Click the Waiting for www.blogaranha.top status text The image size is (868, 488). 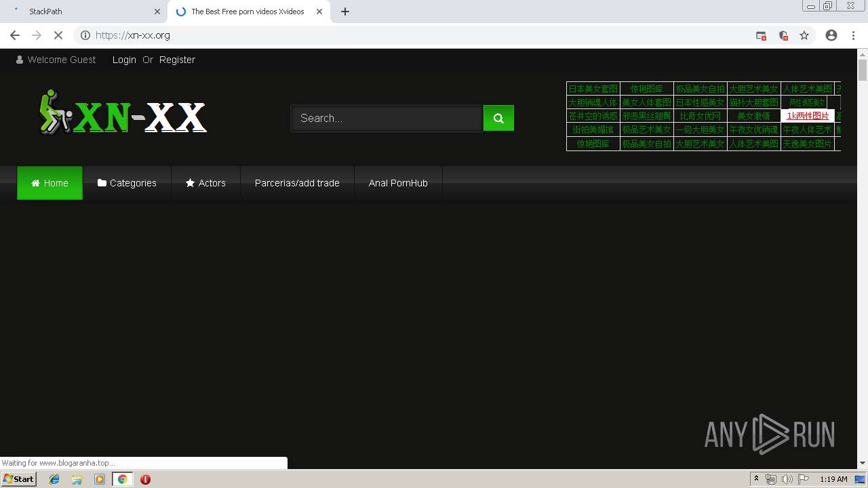click(x=58, y=463)
